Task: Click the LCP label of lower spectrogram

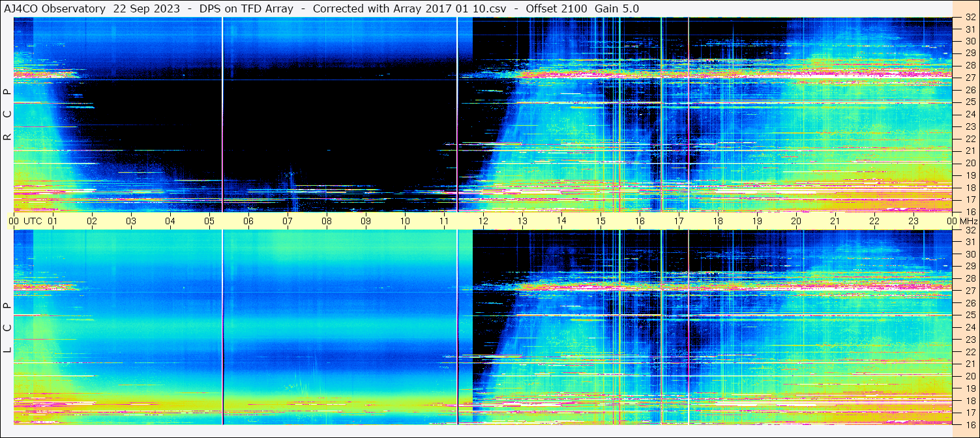Action: 7,328
